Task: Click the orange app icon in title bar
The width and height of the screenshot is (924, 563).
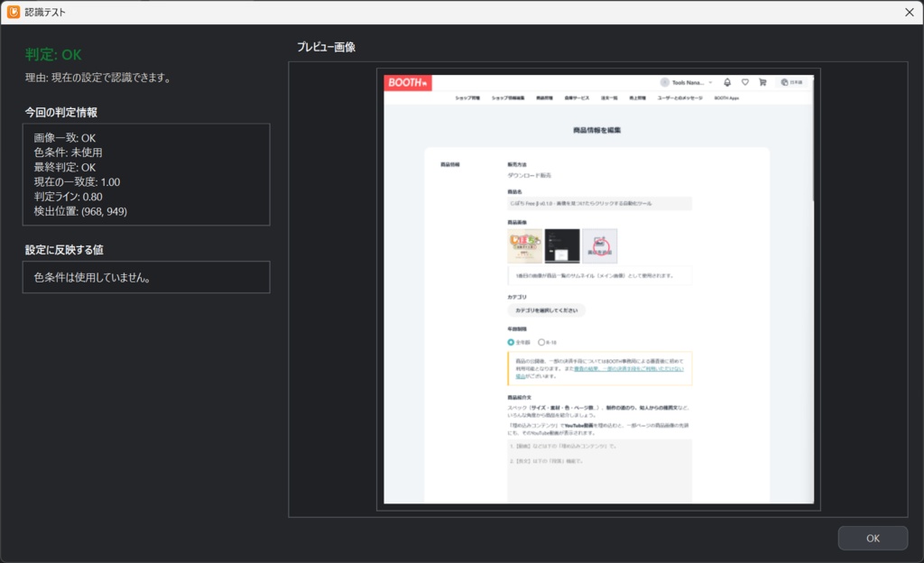Action: (x=13, y=12)
